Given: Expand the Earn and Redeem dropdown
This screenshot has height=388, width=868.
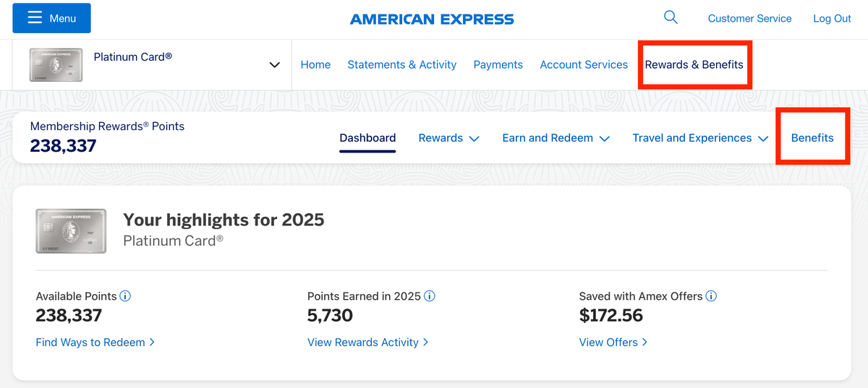Looking at the screenshot, I should click(556, 138).
